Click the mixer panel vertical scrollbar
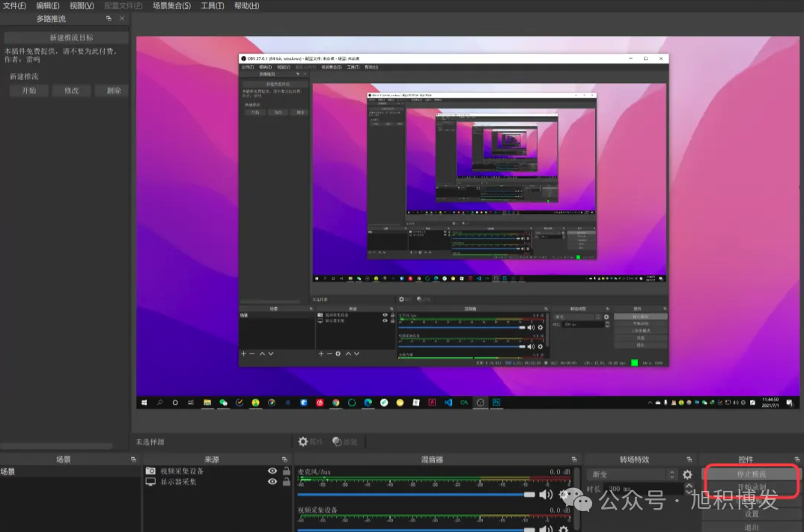The width and height of the screenshot is (804, 532). (x=577, y=497)
